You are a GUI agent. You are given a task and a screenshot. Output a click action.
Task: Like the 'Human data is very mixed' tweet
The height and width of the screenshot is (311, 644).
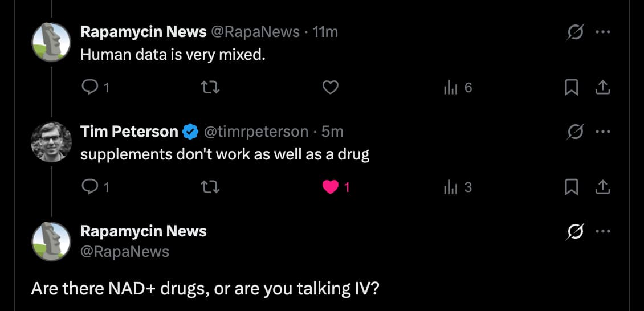331,87
